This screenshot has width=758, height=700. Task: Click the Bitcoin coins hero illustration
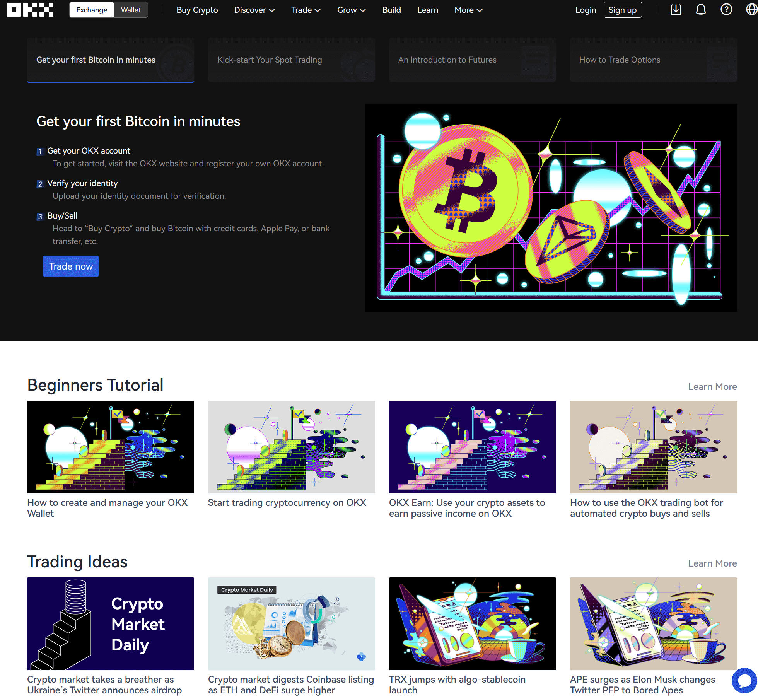point(551,207)
